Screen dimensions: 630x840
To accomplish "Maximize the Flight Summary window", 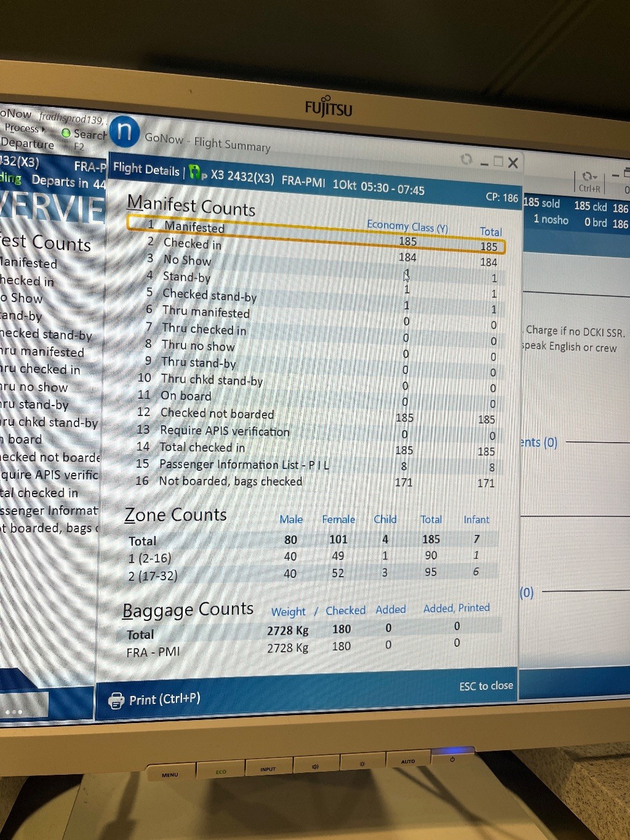I will [x=498, y=162].
